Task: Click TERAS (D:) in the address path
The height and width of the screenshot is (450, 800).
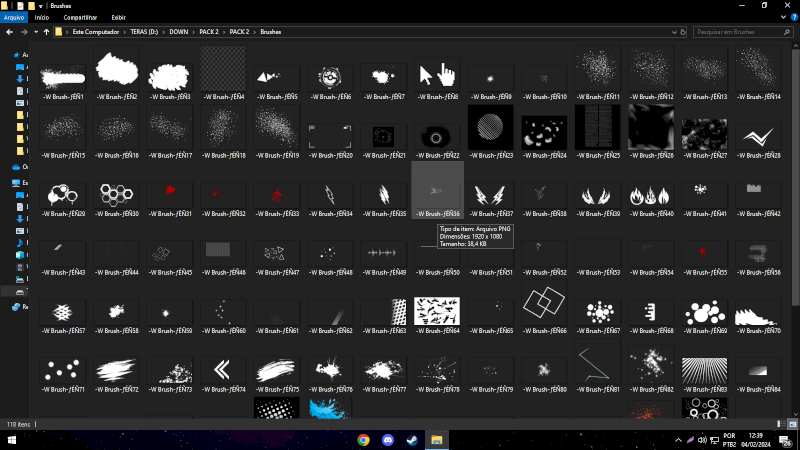Action: [x=148, y=32]
